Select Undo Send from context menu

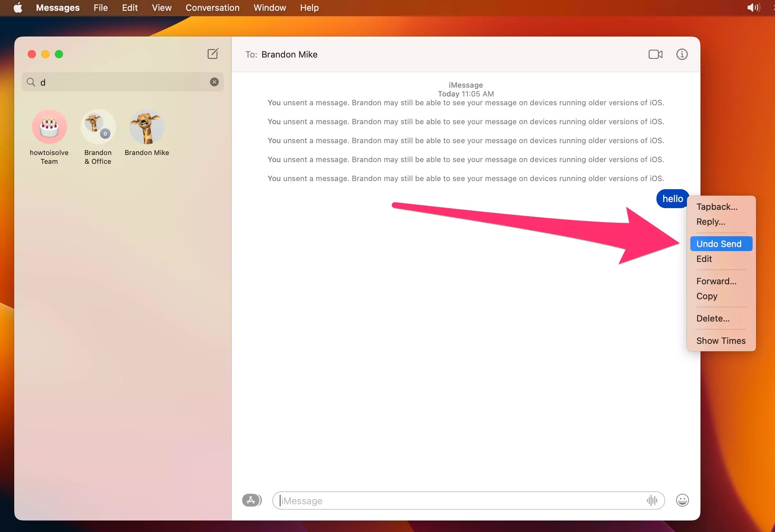(719, 243)
